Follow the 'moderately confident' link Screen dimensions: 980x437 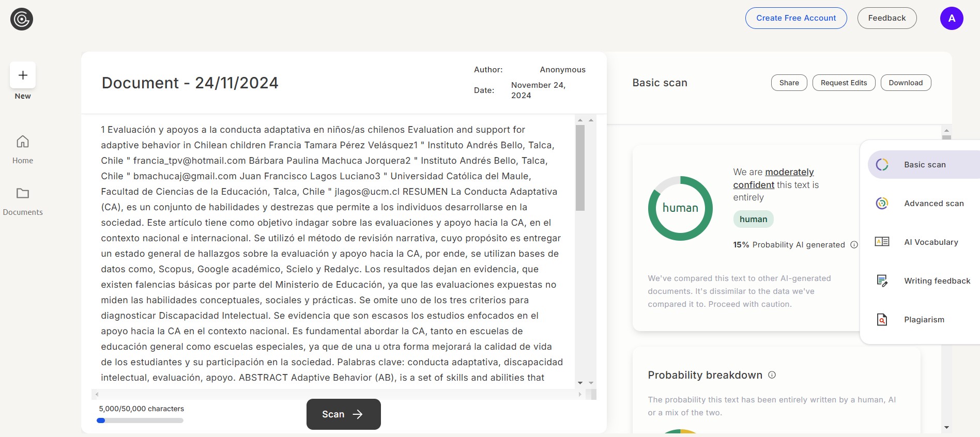click(774, 178)
